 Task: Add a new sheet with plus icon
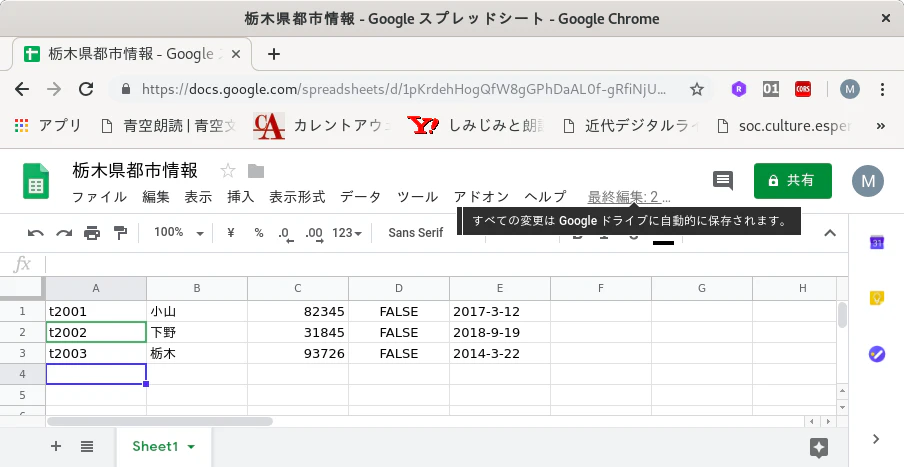(56, 446)
